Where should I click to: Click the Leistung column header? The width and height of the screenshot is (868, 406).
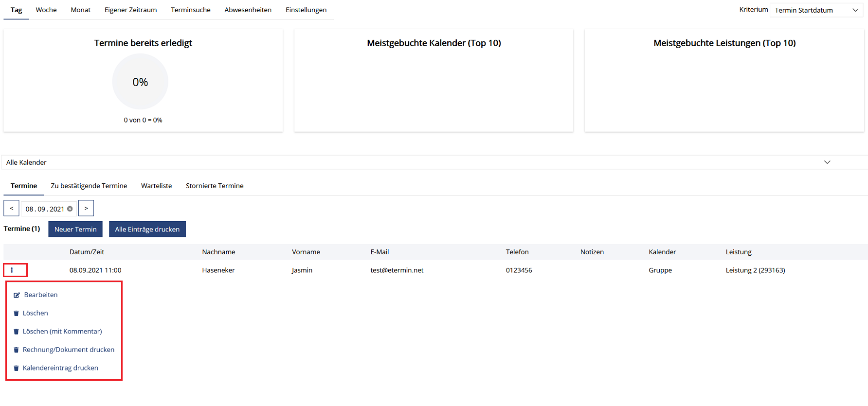[739, 252]
